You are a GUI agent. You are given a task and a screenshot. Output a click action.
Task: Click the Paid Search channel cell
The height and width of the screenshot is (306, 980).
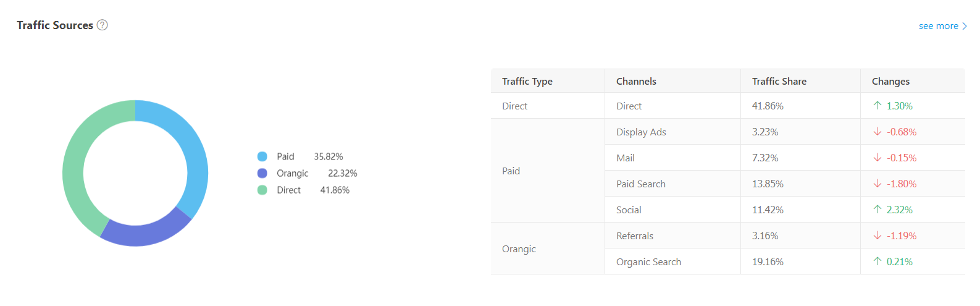pyautogui.click(x=641, y=184)
